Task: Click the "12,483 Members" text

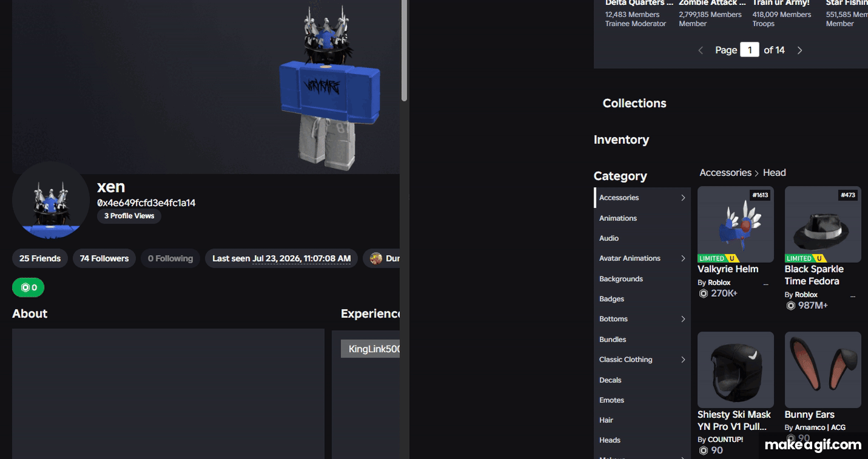Action: click(x=632, y=15)
